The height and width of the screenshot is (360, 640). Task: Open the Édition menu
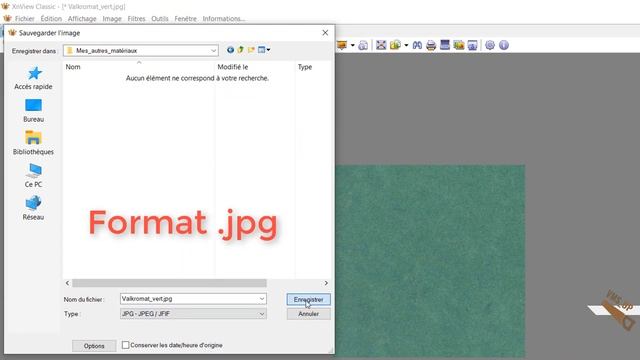(51, 19)
